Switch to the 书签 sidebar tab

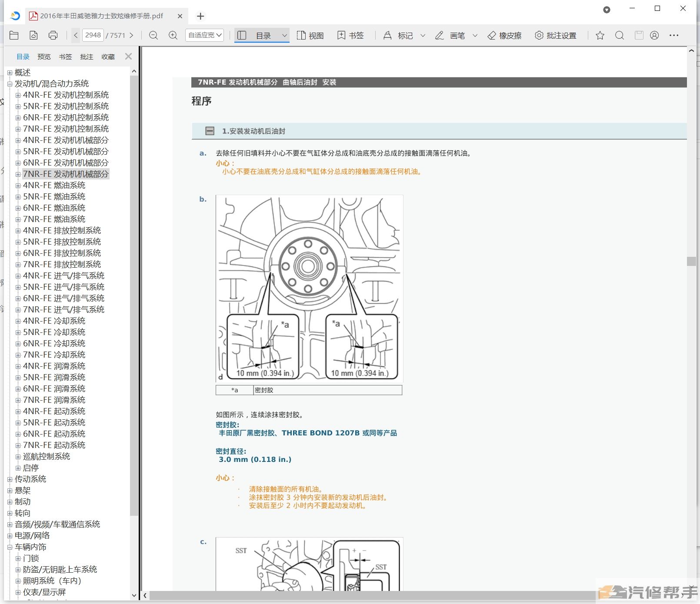coord(65,57)
